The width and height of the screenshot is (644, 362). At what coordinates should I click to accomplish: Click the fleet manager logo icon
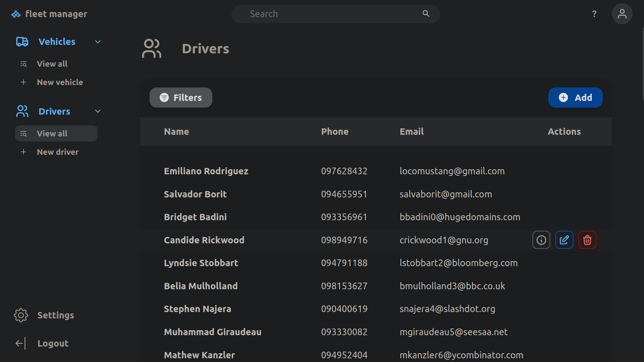coord(15,14)
